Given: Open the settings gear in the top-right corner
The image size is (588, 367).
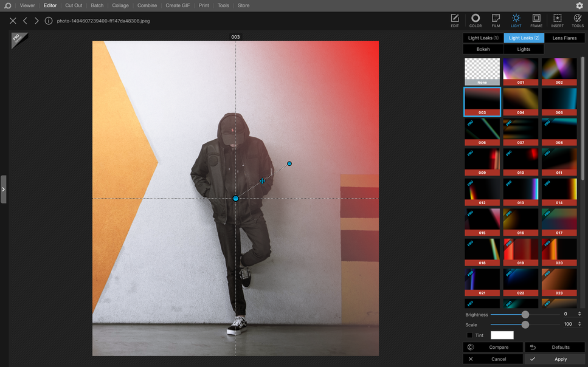Looking at the screenshot, I should (579, 5).
